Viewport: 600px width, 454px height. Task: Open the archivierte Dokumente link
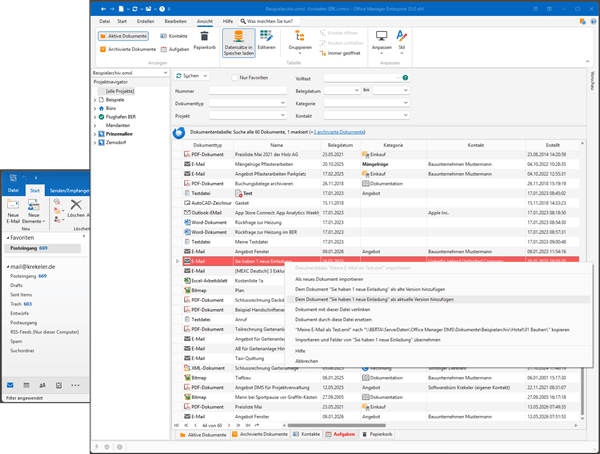[339, 132]
